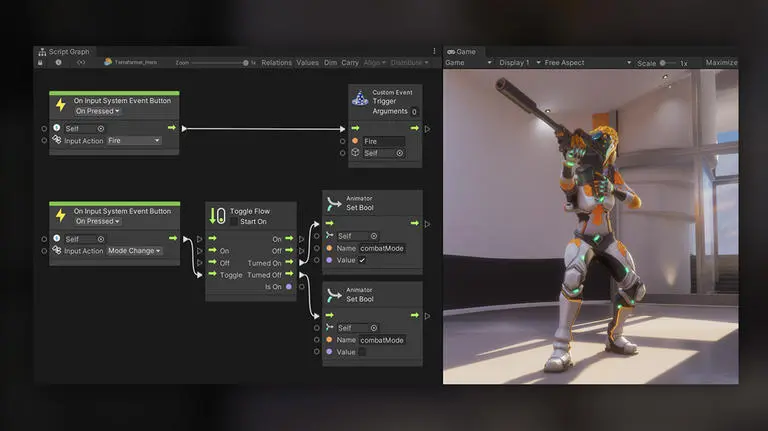
Task: Toggle the Carry option in the graph toolbar
Action: pyautogui.click(x=350, y=63)
